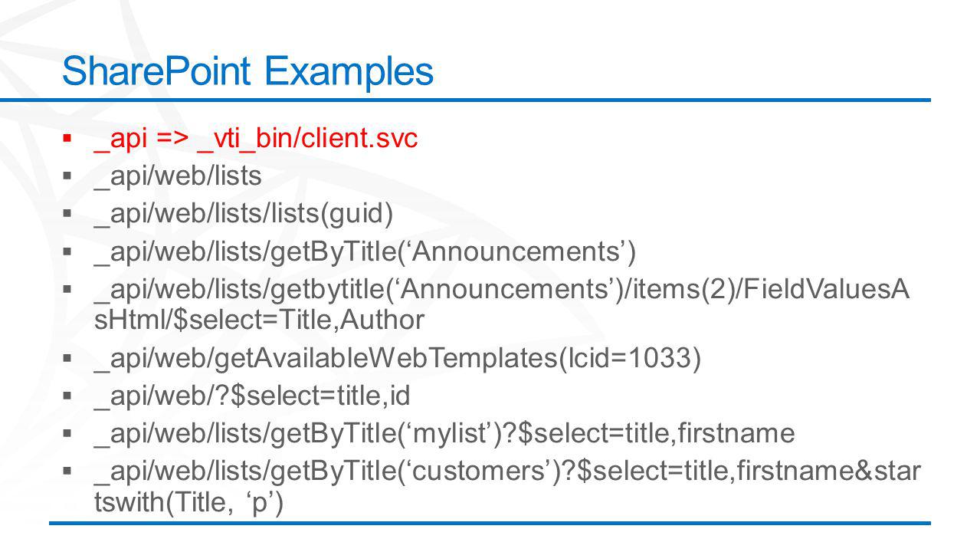Screen dimensions: 980x552
Task: Click the _api/web/lists text line
Action: point(178,176)
